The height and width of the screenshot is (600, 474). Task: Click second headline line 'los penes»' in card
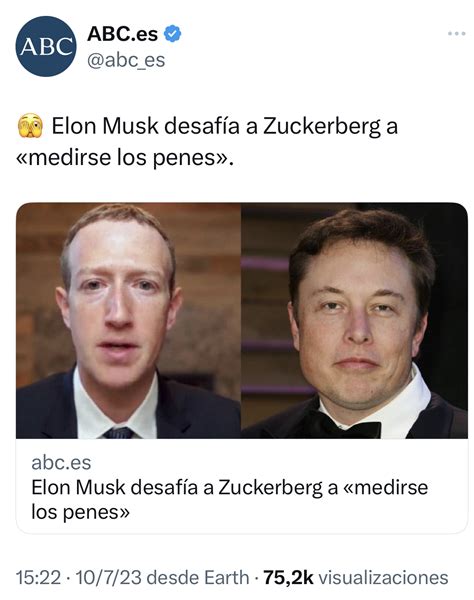(x=80, y=512)
